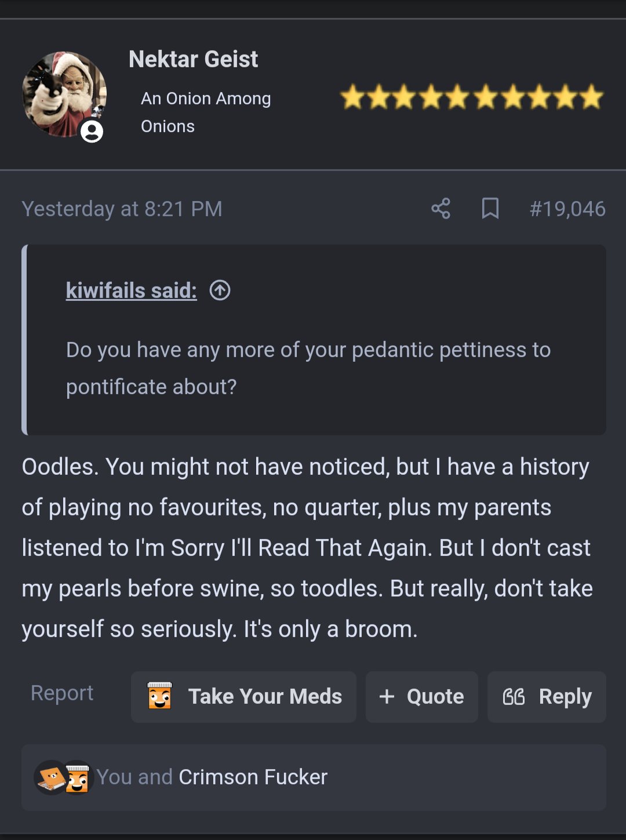Click the laptop reaction icon in the reactions bar
Viewport: 626px width, 840px height.
[51, 777]
